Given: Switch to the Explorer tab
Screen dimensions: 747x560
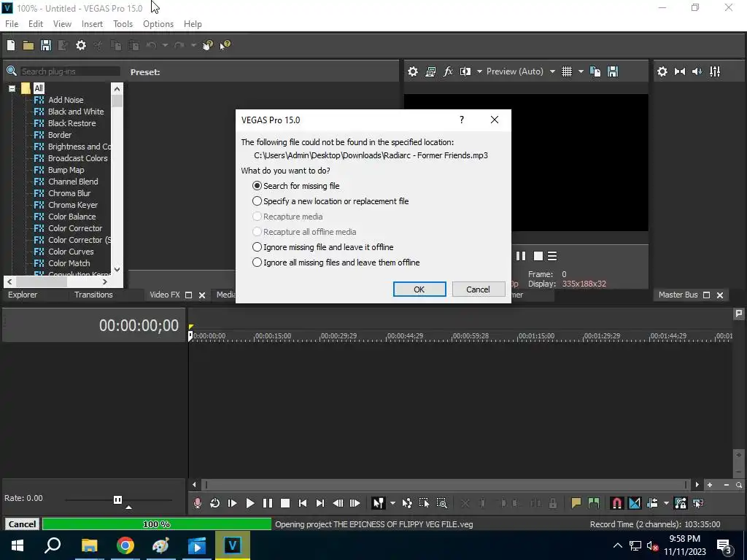Looking at the screenshot, I should click(x=23, y=295).
